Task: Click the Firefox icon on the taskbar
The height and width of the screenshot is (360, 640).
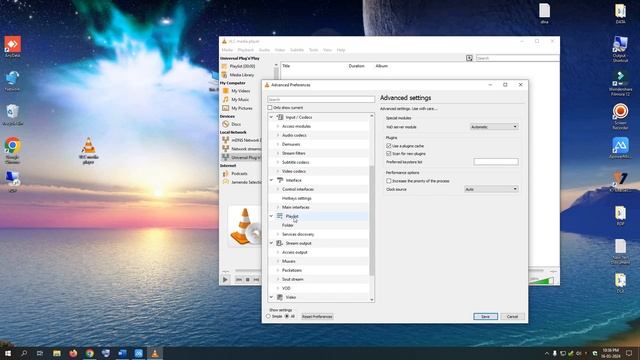Action: [73, 353]
